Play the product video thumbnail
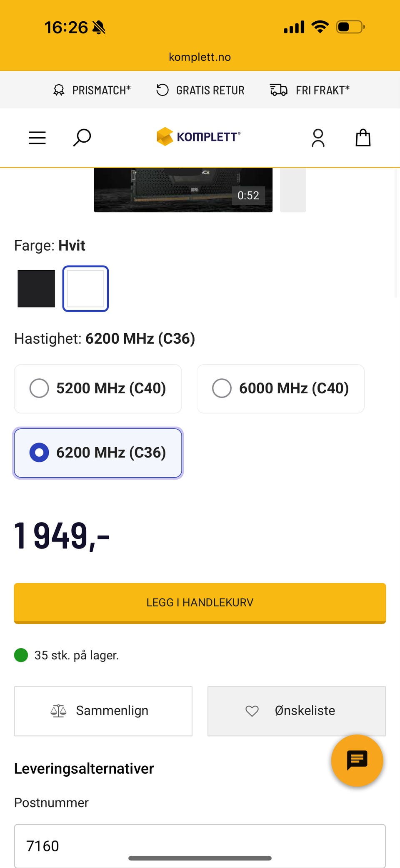 click(183, 190)
